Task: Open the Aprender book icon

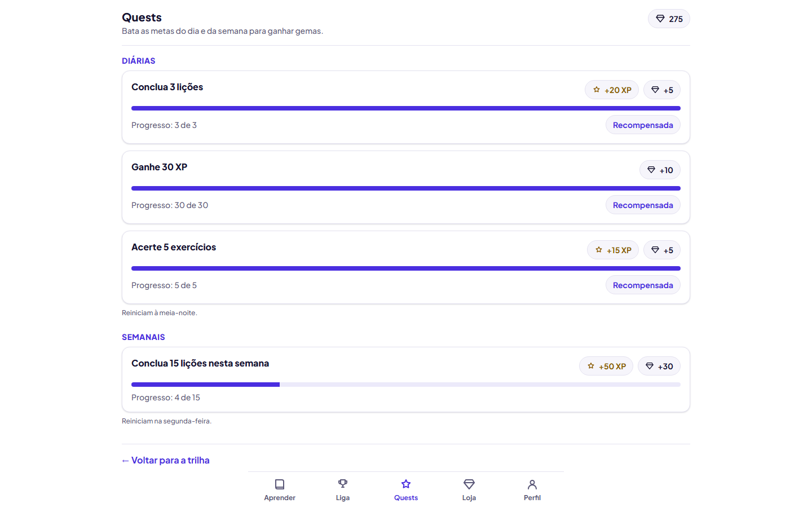Action: point(280,484)
